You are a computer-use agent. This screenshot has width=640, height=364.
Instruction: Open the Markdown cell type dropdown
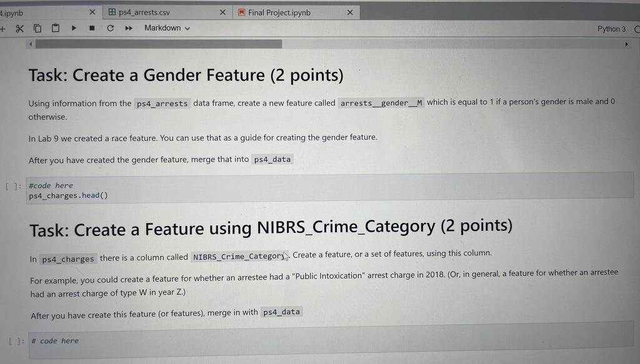[164, 27]
